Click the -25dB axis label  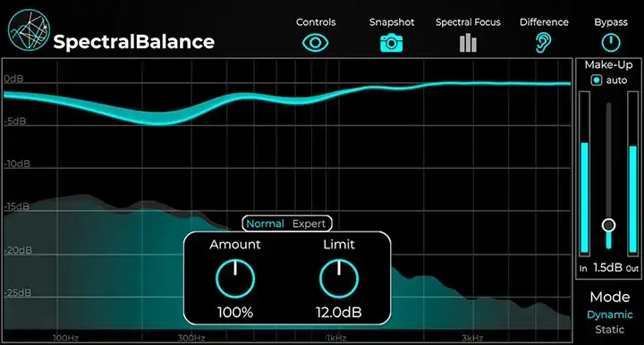(x=18, y=293)
